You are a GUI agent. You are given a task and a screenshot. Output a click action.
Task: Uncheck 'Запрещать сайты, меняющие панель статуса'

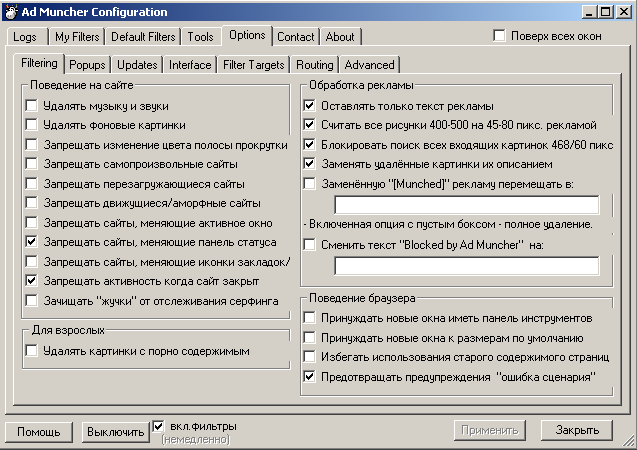pos(31,242)
